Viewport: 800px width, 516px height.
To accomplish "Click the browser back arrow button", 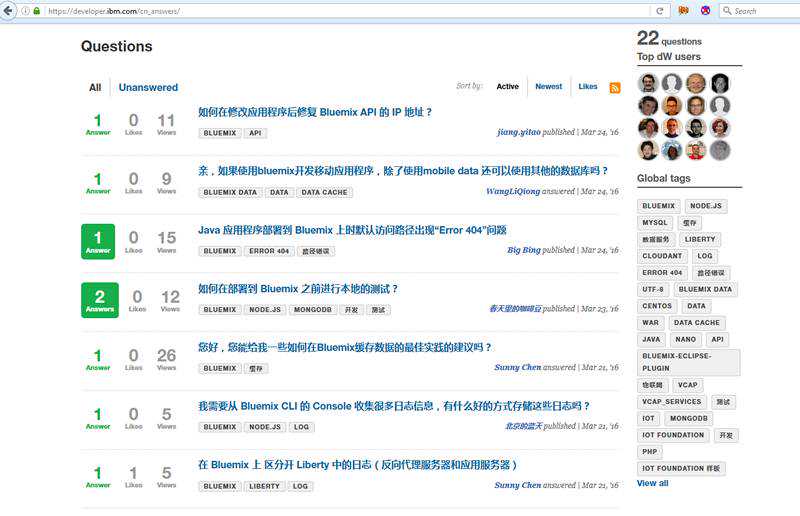I will point(8,11).
